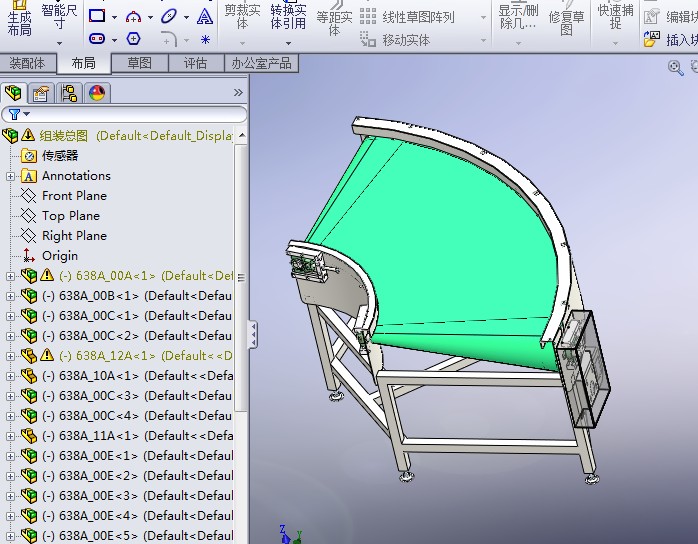
Task: Expand the 638A_00A<1> component
Action: (10, 276)
